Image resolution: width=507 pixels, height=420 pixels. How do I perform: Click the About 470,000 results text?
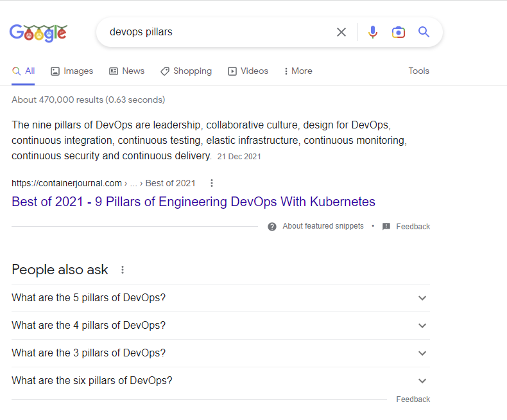(x=89, y=100)
